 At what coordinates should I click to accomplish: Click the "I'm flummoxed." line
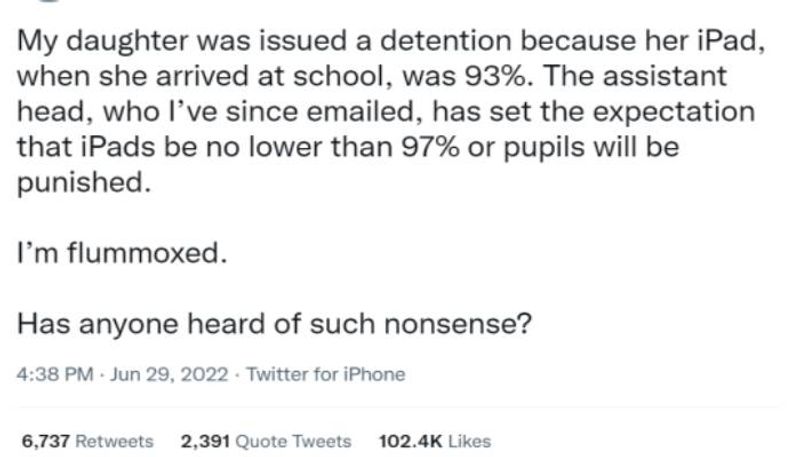coord(118,254)
